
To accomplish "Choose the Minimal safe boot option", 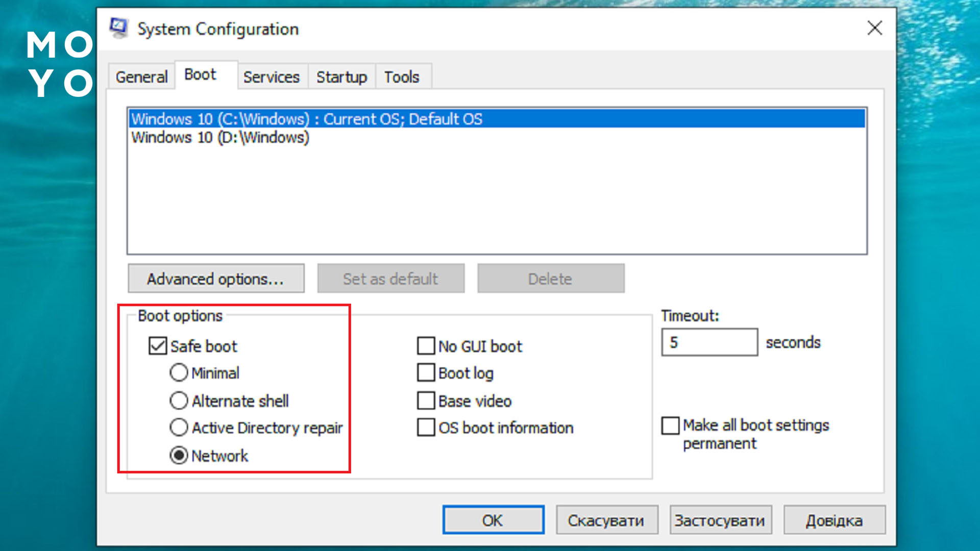I will point(179,373).
